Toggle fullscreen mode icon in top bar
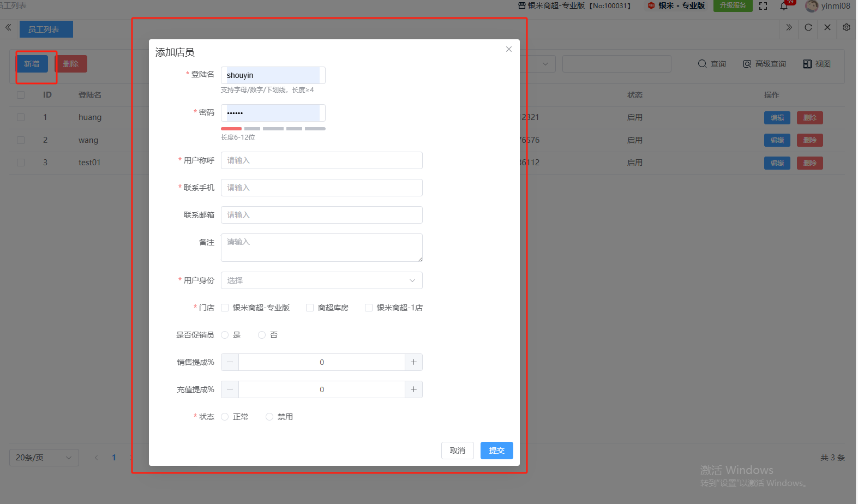858x504 pixels. tap(763, 6)
